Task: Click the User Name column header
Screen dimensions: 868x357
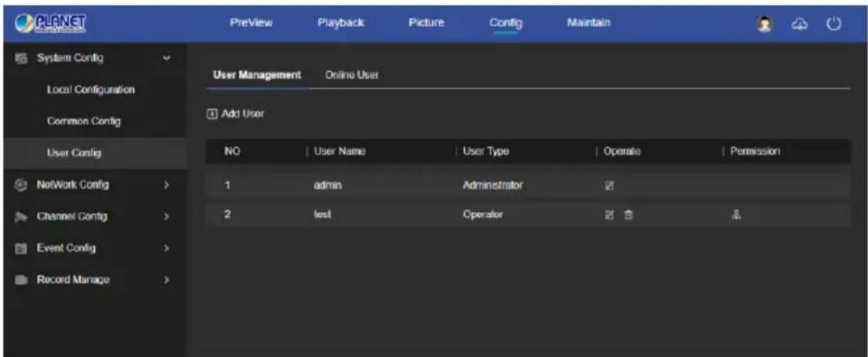Action: pos(340,151)
